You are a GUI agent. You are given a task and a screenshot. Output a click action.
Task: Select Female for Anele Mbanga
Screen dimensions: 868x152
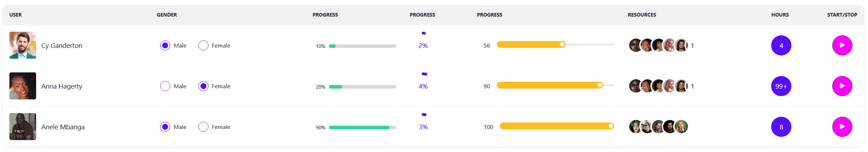pyautogui.click(x=203, y=127)
